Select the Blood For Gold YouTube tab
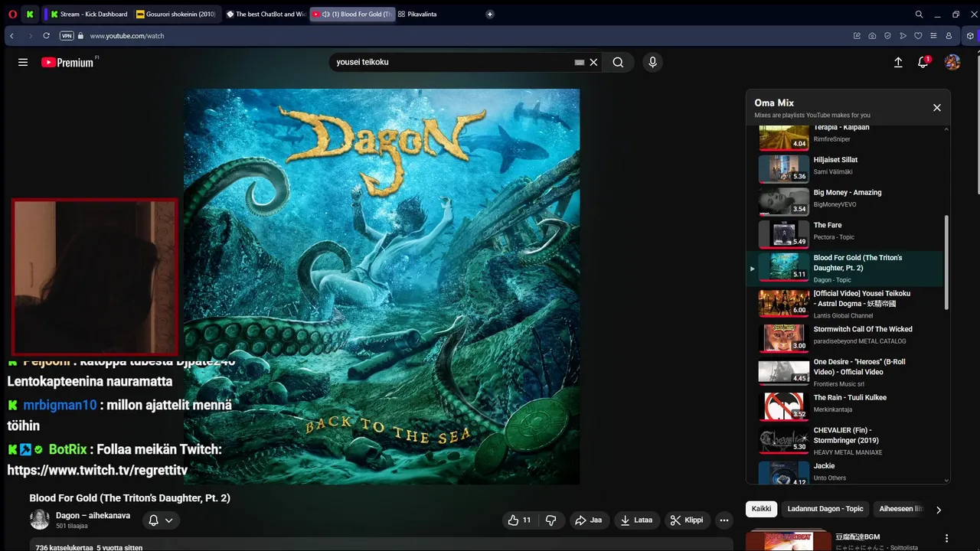The image size is (980, 551). coord(353,14)
